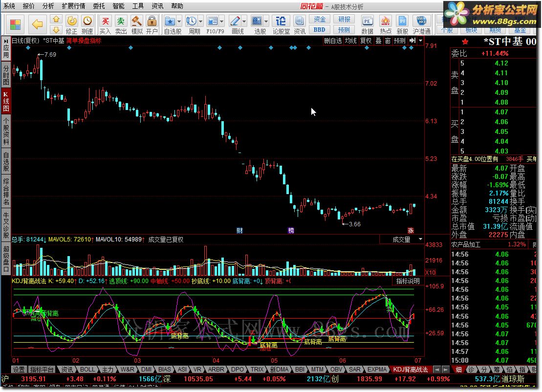Open the 新股 IPO icon
The image size is (542, 392).
402,24
